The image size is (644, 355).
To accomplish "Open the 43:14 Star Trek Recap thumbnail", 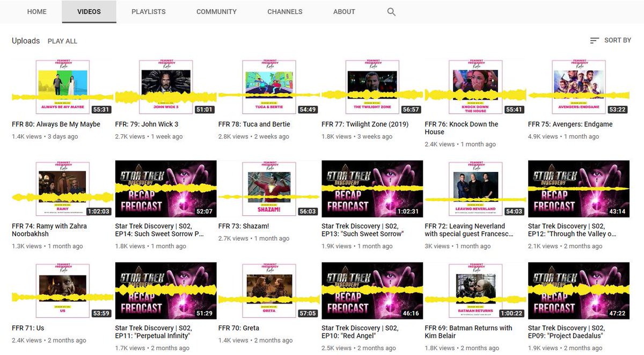I will tap(579, 189).
